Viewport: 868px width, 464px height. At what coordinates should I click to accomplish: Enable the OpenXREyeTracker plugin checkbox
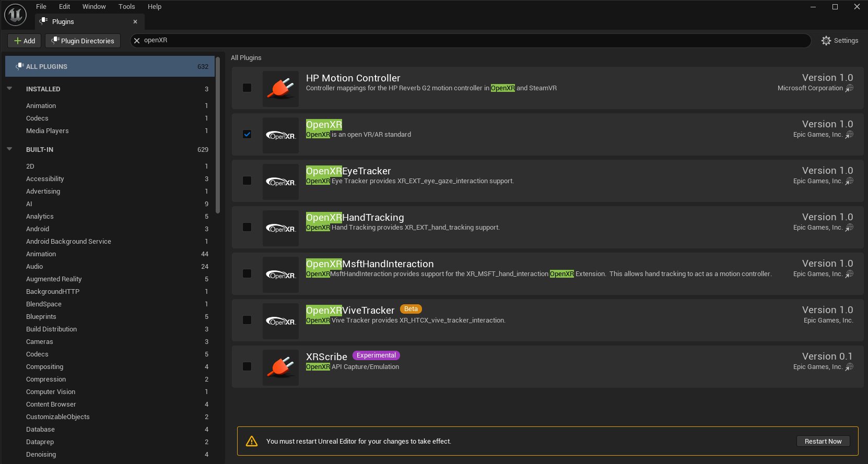247,181
